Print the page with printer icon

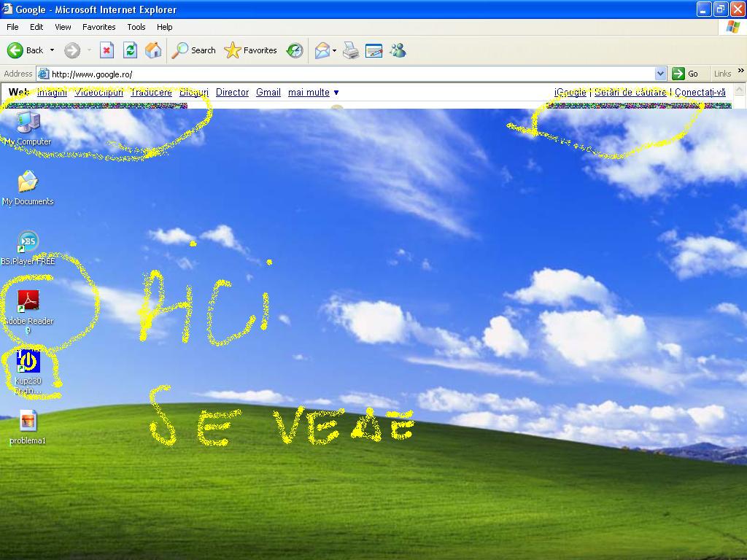351,50
